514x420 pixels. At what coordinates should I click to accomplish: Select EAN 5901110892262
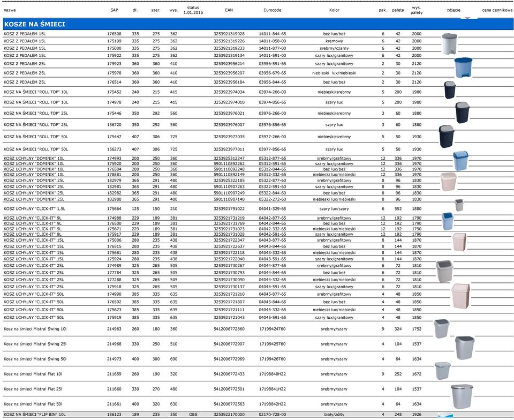pyautogui.click(x=229, y=163)
